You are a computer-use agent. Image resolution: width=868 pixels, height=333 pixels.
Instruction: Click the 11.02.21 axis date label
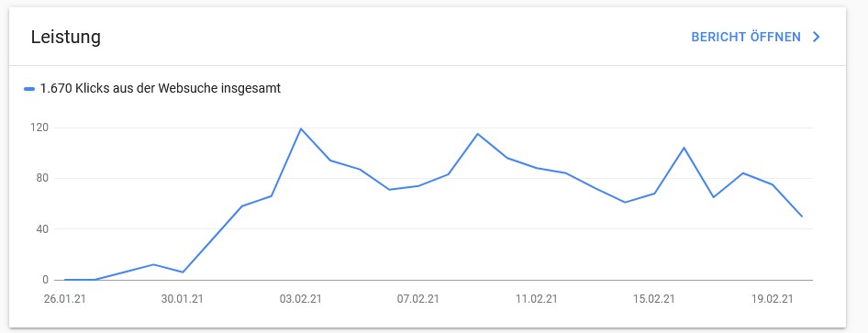[536, 299]
